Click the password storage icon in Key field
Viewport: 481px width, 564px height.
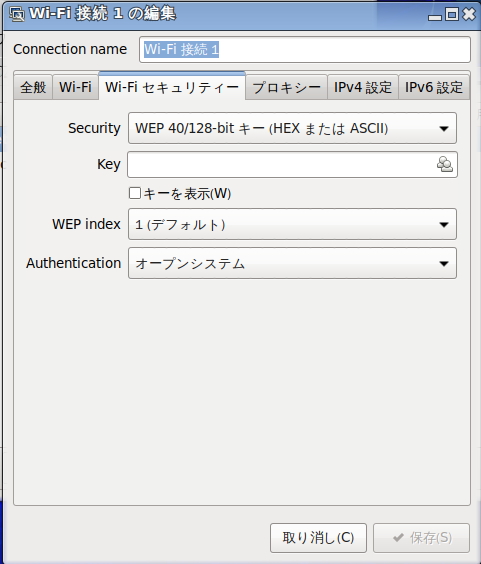click(x=445, y=164)
